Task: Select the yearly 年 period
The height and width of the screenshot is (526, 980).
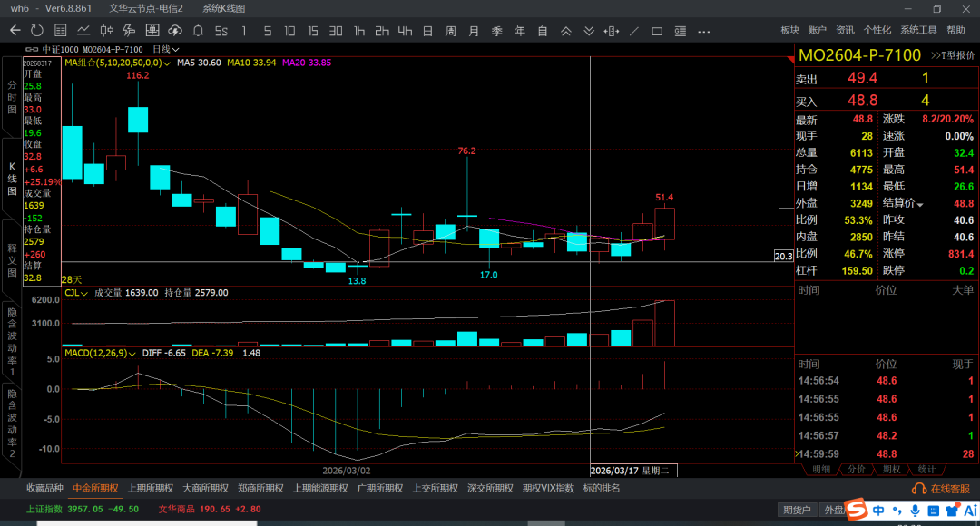Action: click(x=519, y=31)
